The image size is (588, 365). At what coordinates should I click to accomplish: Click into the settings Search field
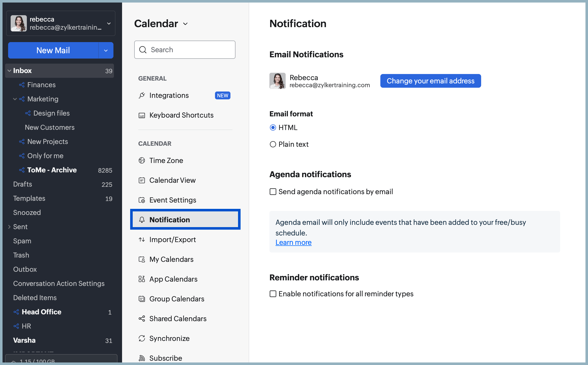(185, 50)
